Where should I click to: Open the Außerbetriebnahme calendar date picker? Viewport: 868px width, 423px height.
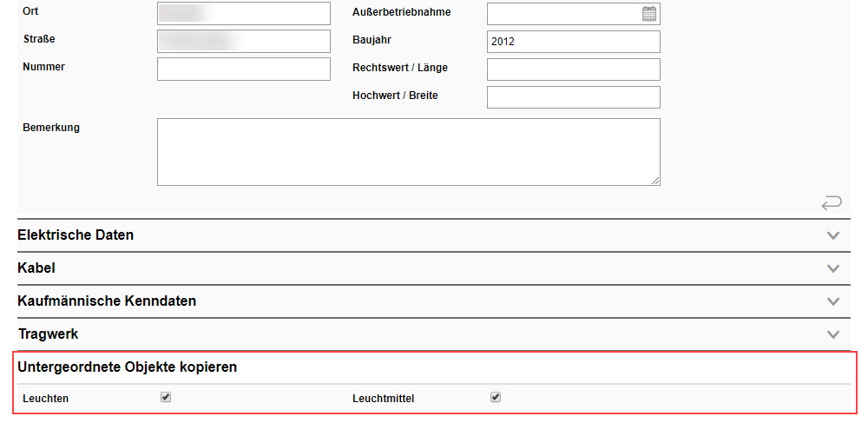[649, 13]
